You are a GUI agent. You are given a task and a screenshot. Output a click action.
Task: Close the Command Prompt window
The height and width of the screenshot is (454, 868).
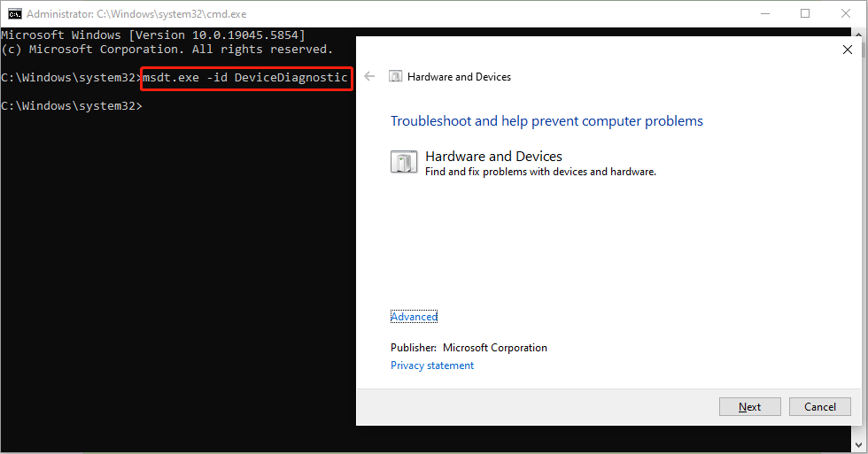(846, 13)
